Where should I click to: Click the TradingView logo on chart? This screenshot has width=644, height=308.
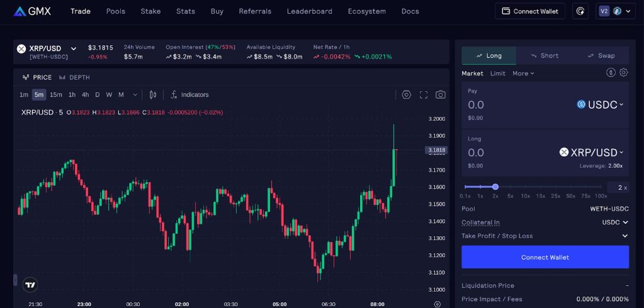(x=30, y=285)
